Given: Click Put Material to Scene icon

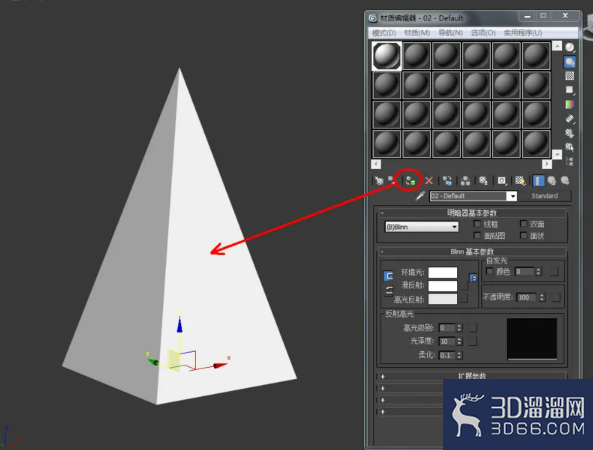Looking at the screenshot, I should [x=392, y=181].
